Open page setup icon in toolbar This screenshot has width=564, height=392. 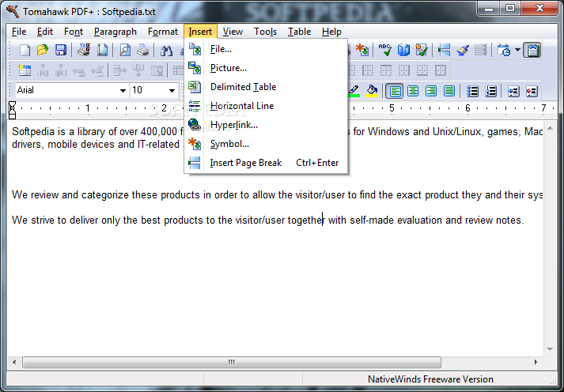click(x=102, y=50)
